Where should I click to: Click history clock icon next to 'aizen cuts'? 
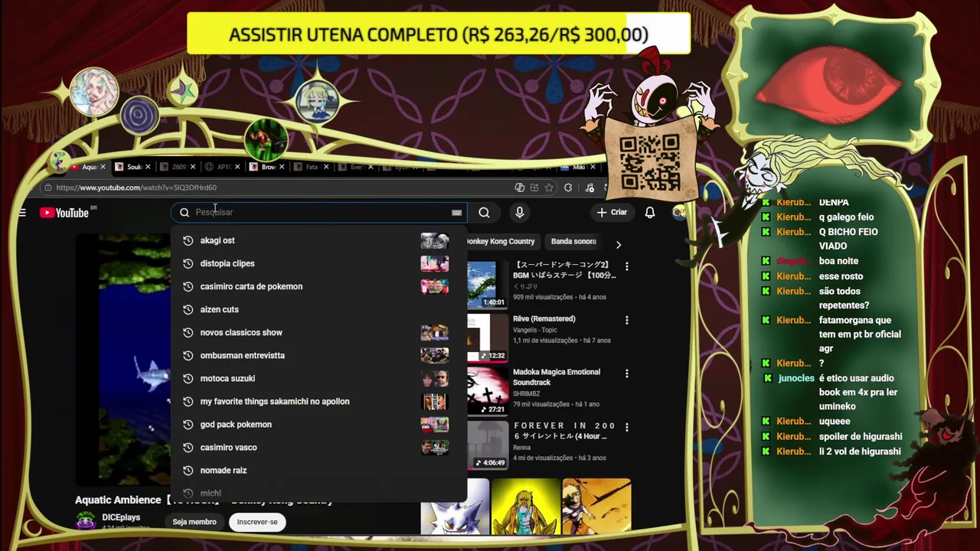(188, 309)
